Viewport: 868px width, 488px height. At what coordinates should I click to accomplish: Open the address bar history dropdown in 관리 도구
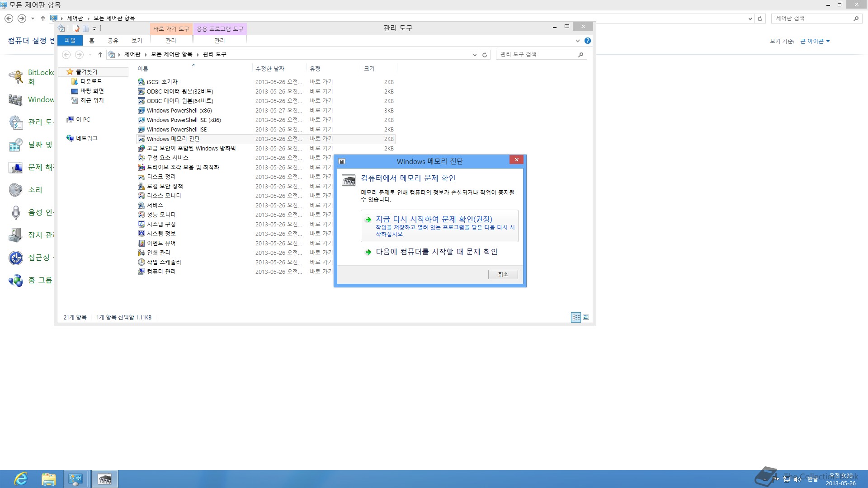475,55
